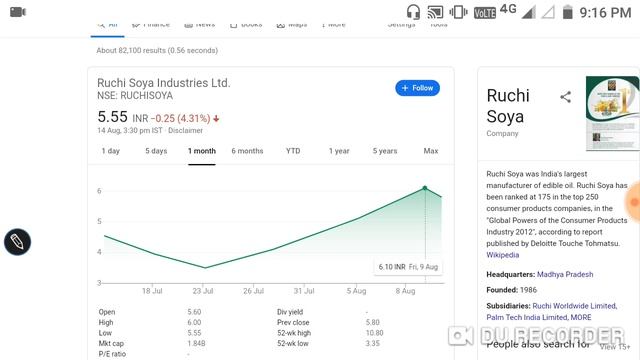The height and width of the screenshot is (360, 640).
Task: Select the Max chart range
Action: [431, 151]
